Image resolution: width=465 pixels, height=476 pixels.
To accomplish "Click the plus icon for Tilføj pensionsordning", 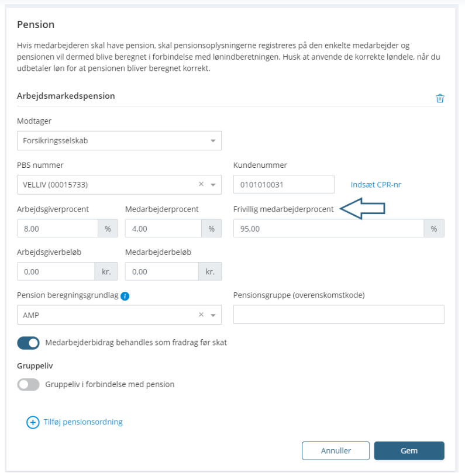I will (33, 422).
